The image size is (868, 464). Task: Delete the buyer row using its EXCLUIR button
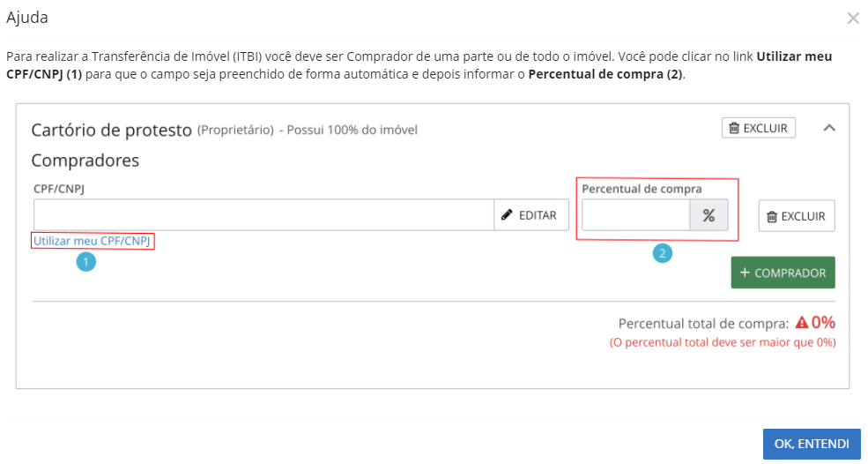click(797, 216)
